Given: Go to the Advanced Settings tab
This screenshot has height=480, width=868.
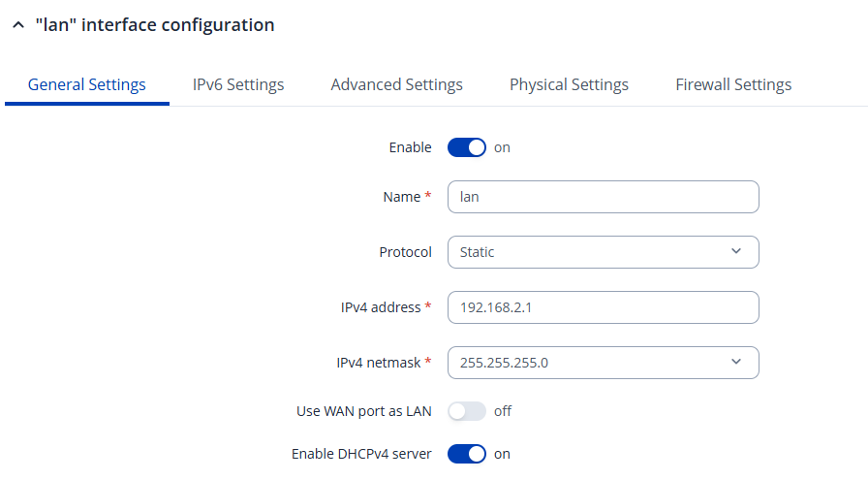Looking at the screenshot, I should pos(396,84).
